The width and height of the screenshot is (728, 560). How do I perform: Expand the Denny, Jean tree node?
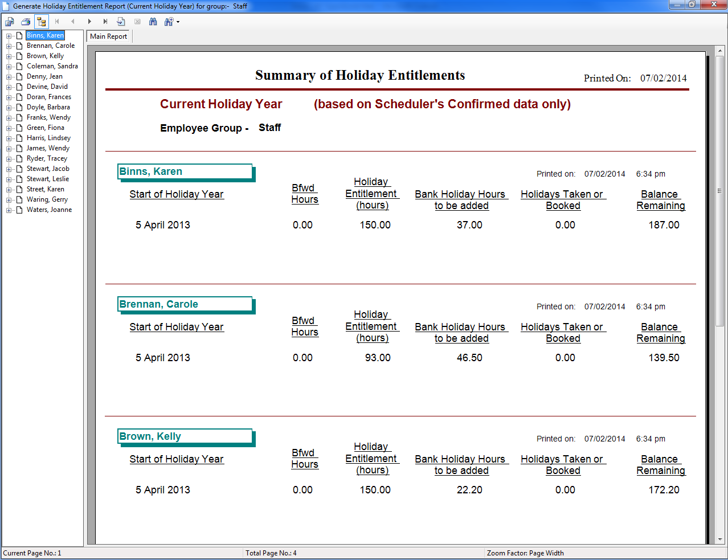click(9, 77)
